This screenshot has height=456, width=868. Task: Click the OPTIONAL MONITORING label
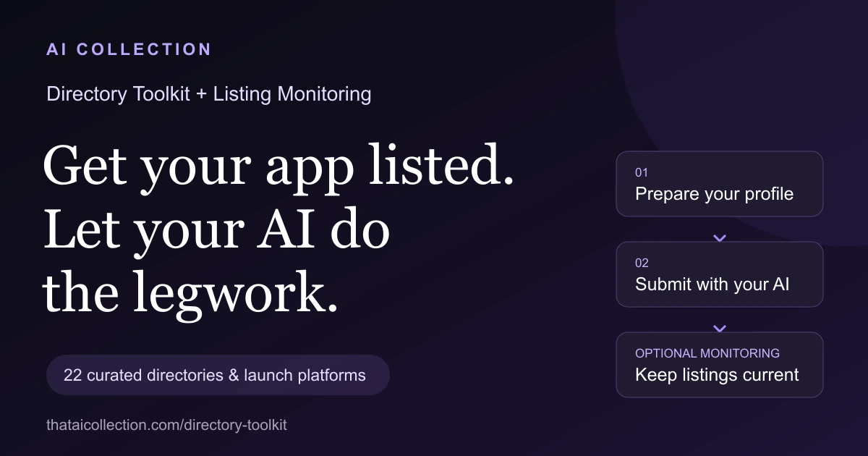tap(707, 354)
